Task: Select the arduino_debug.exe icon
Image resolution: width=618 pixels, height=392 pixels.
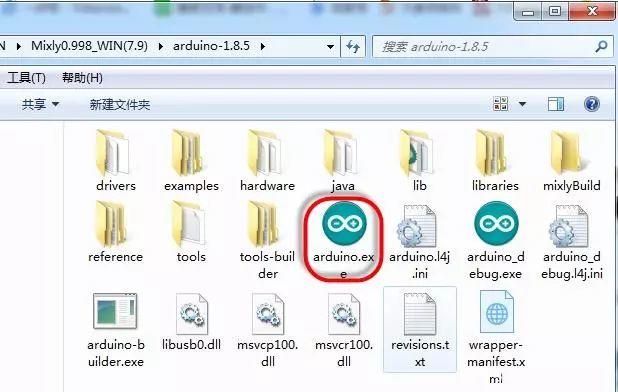Action: [x=496, y=223]
